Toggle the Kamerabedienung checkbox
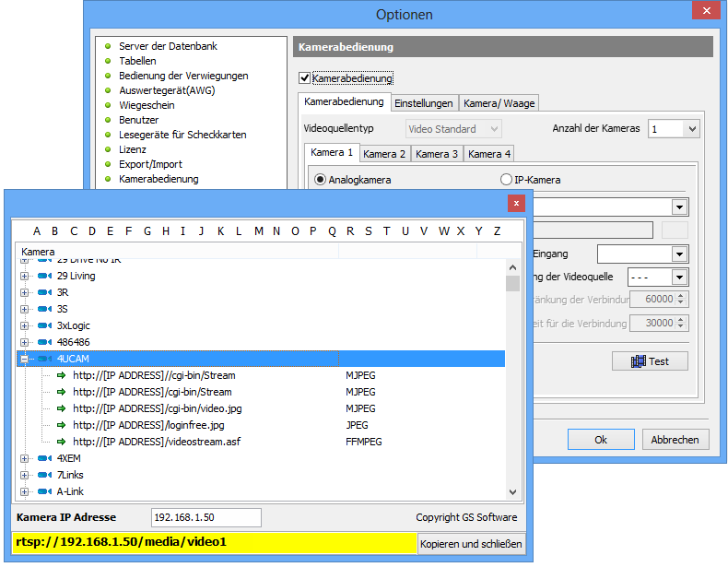Image resolution: width=728 pixels, height=567 pixels. coord(306,79)
